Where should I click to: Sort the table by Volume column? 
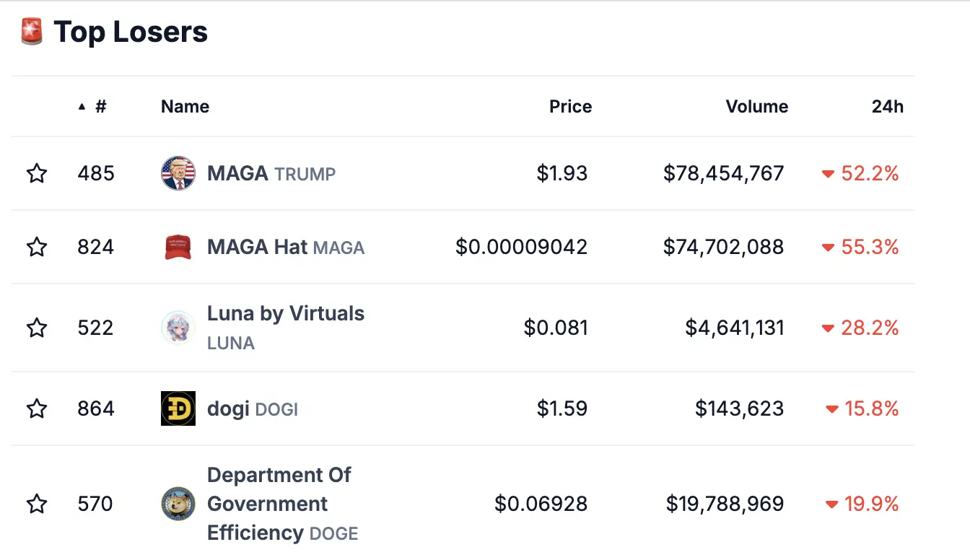tap(756, 106)
